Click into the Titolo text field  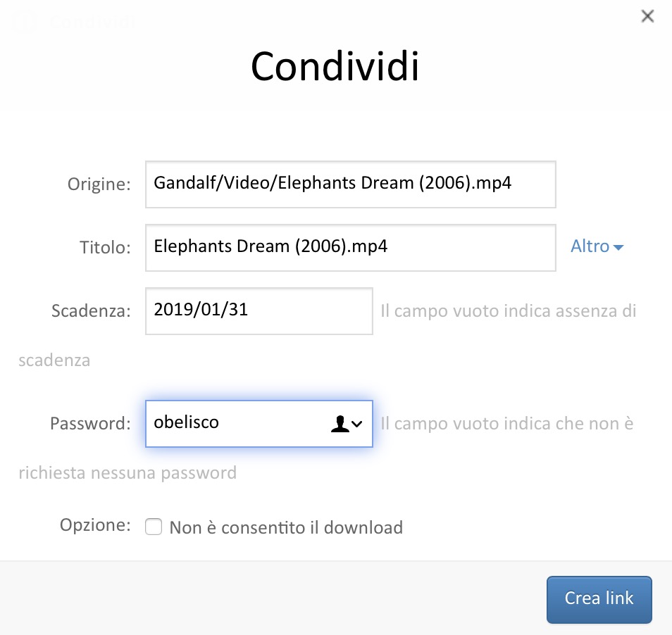point(350,247)
